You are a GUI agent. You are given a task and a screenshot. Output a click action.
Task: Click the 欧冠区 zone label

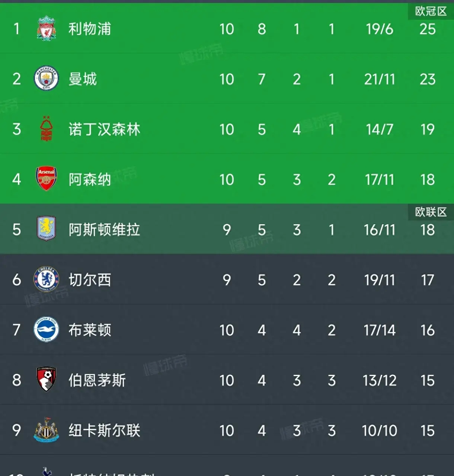pyautogui.click(x=431, y=11)
